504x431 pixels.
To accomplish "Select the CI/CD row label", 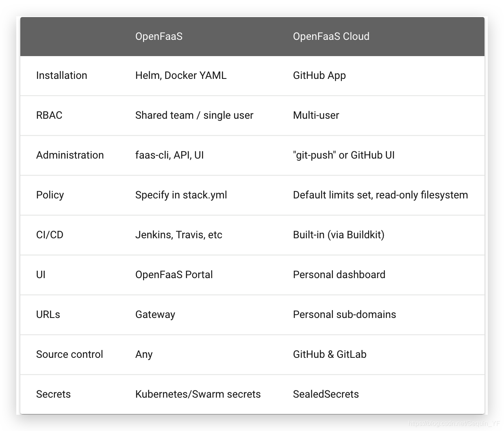I will pyautogui.click(x=50, y=235).
